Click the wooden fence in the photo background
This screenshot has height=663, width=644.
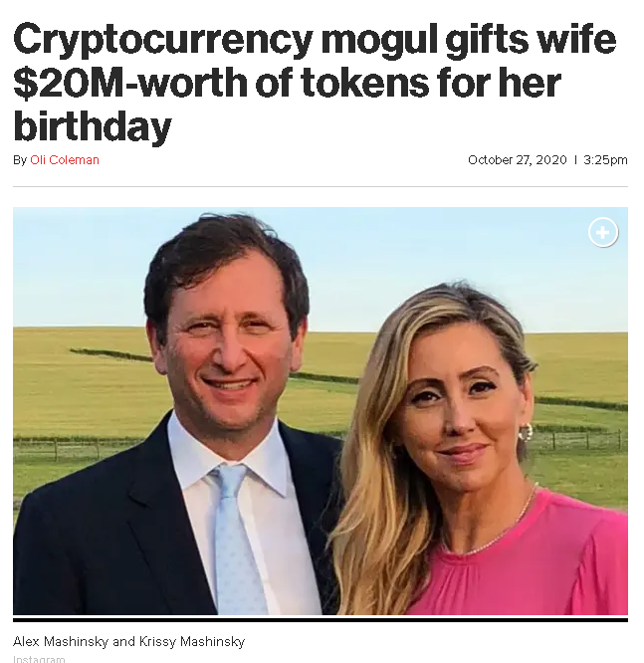76,448
